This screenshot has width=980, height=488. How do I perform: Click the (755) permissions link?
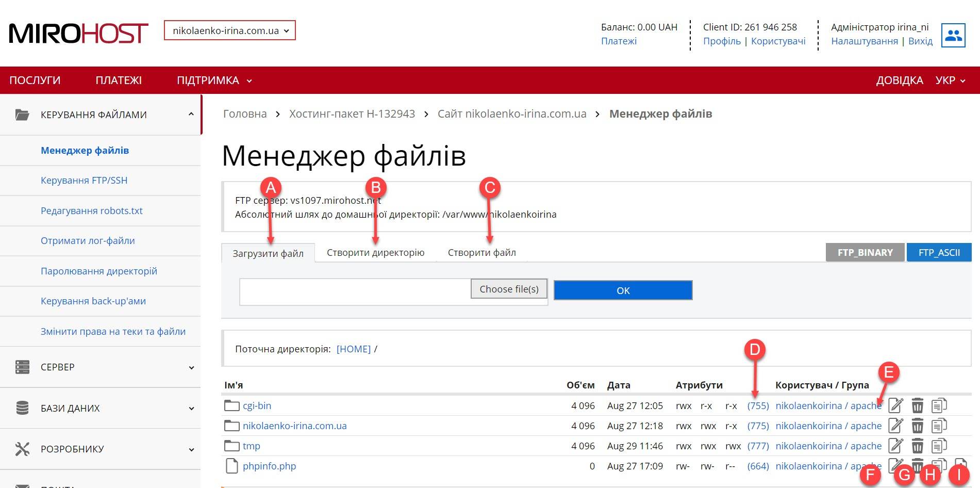click(x=758, y=405)
